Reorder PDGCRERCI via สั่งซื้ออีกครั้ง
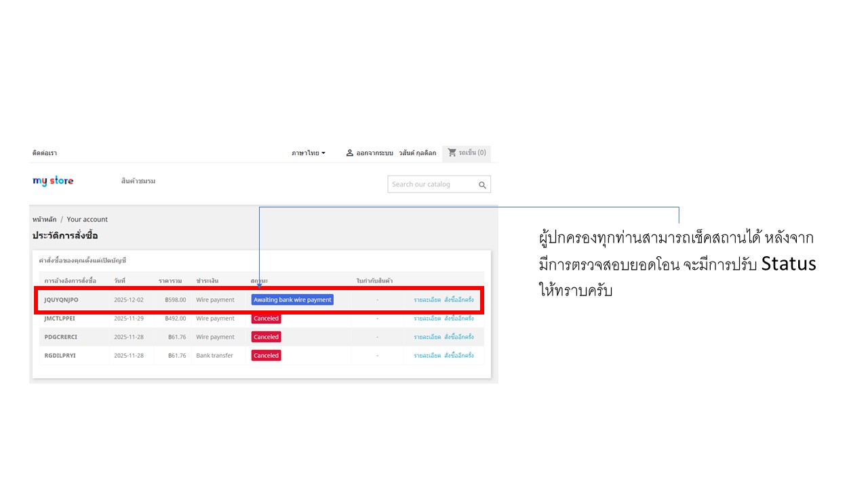Viewport: 868px width, 488px height. point(459,337)
